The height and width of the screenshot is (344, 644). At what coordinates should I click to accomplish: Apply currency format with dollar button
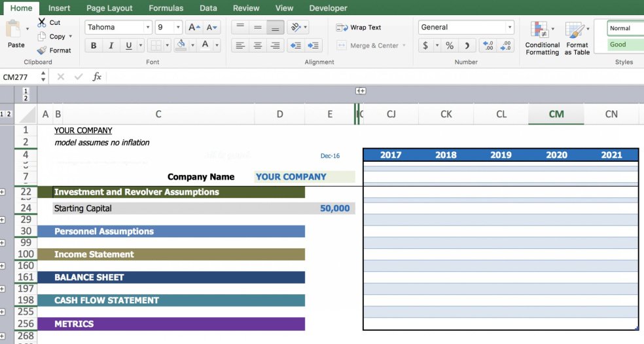coord(427,46)
